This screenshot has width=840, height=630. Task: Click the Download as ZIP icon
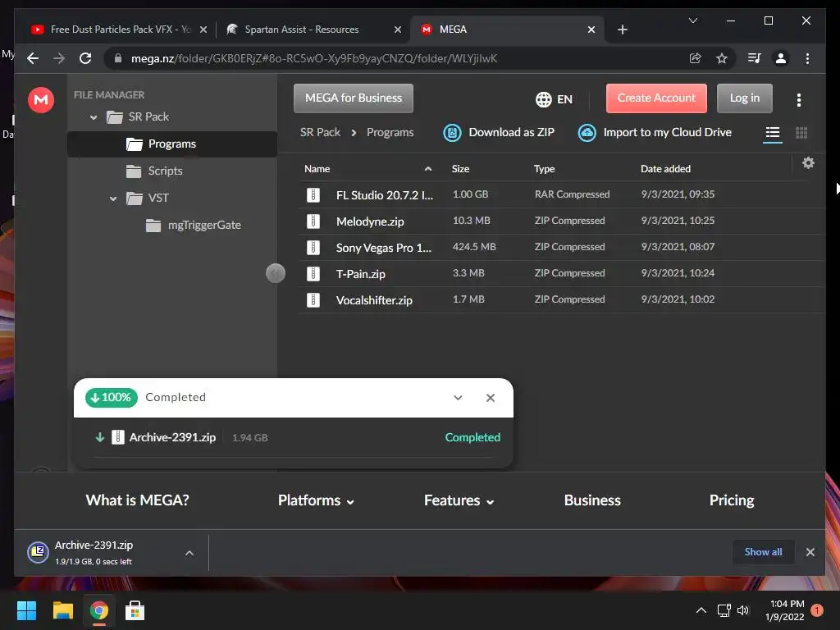(452, 132)
